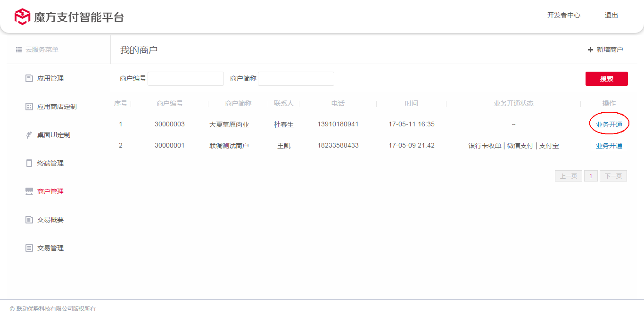Open 业务开通 for 联调测试商户
Screen dimensions: 644x314
[x=609, y=146]
